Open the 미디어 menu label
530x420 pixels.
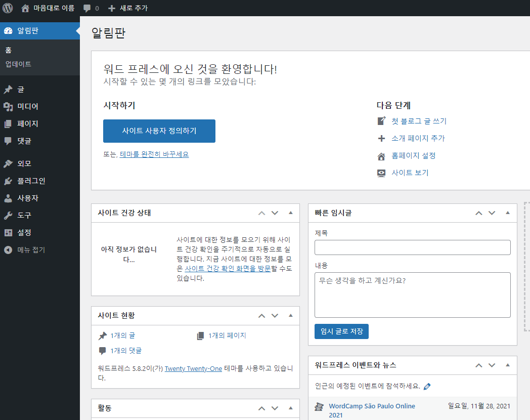click(x=28, y=107)
